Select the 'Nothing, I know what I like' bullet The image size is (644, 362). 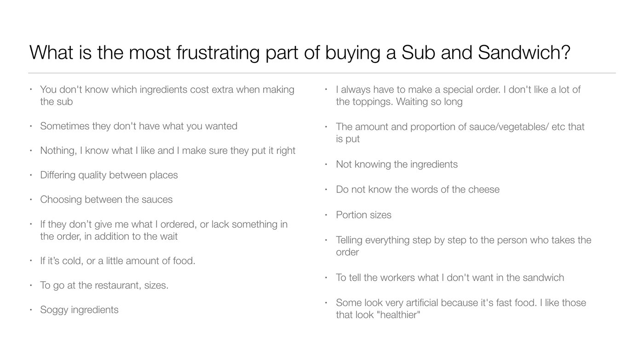pyautogui.click(x=167, y=151)
